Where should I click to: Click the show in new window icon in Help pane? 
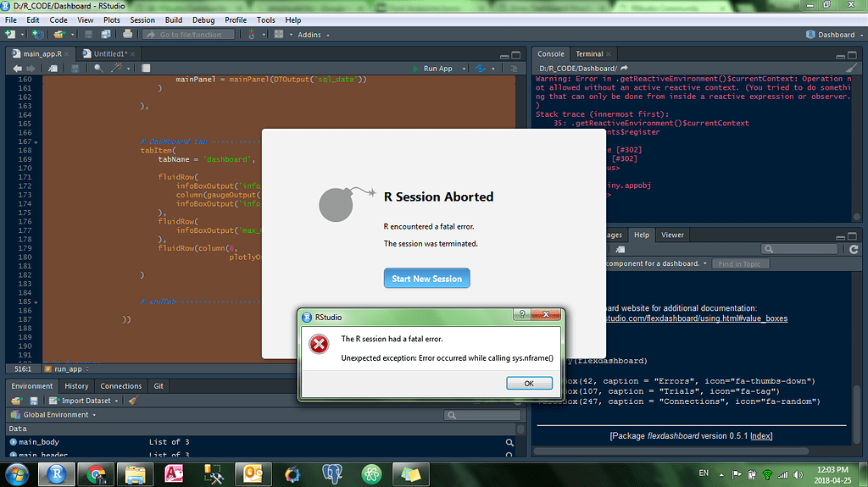point(620,249)
